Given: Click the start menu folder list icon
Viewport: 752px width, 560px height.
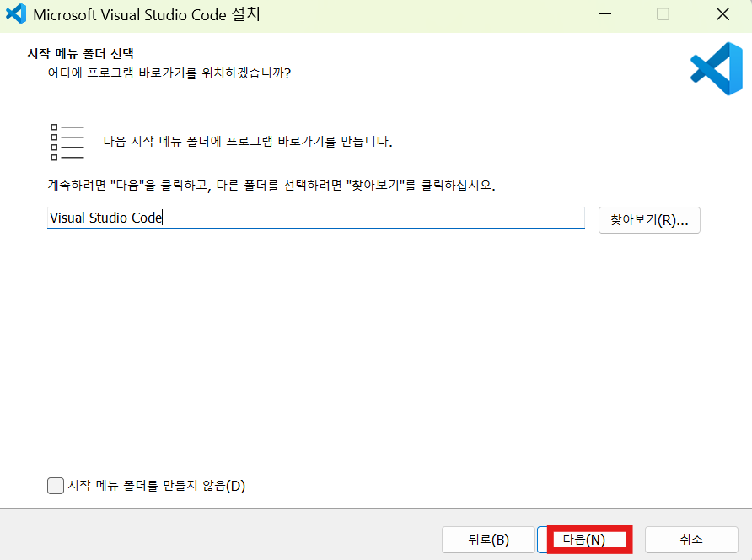Looking at the screenshot, I should [x=67, y=142].
